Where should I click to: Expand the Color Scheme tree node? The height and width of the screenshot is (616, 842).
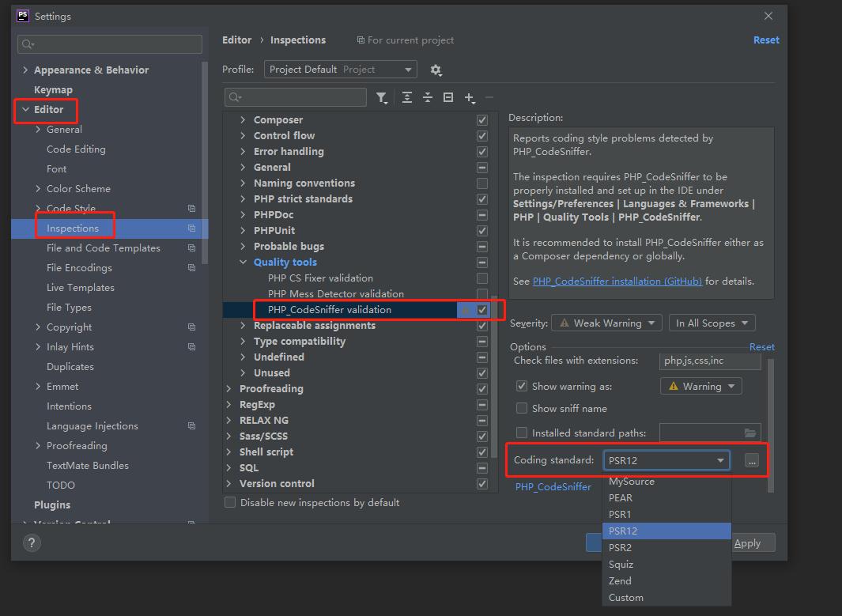(38, 188)
